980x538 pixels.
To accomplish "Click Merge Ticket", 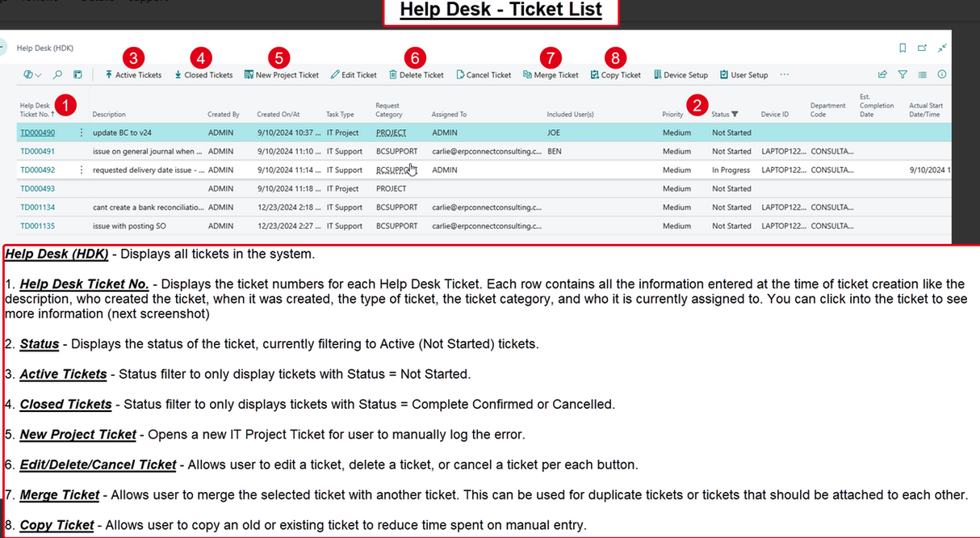I will click(x=551, y=74).
